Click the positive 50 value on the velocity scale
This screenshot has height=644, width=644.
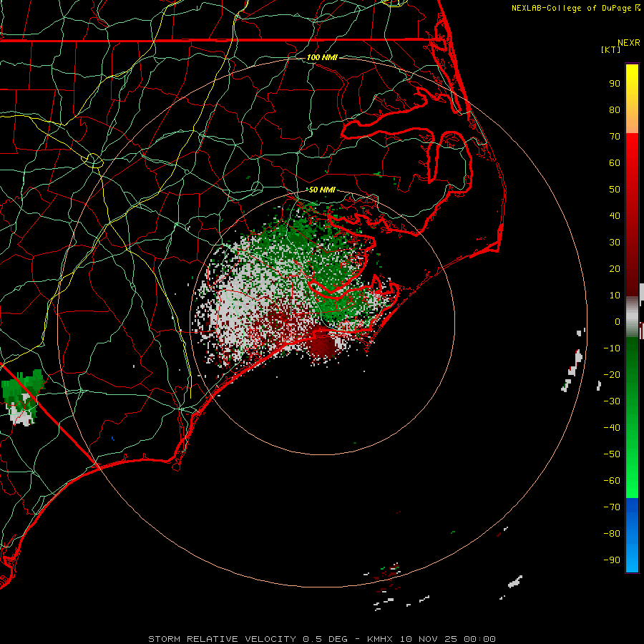tap(615, 190)
